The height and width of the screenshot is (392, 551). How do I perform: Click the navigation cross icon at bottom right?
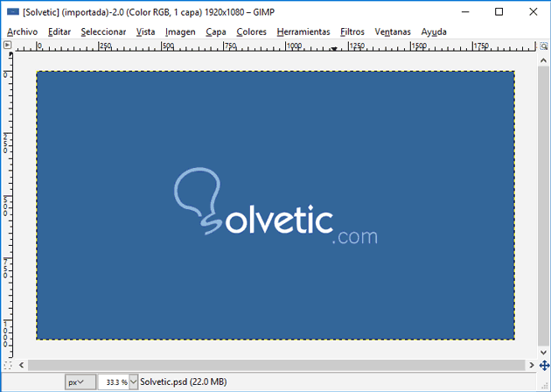click(x=544, y=365)
